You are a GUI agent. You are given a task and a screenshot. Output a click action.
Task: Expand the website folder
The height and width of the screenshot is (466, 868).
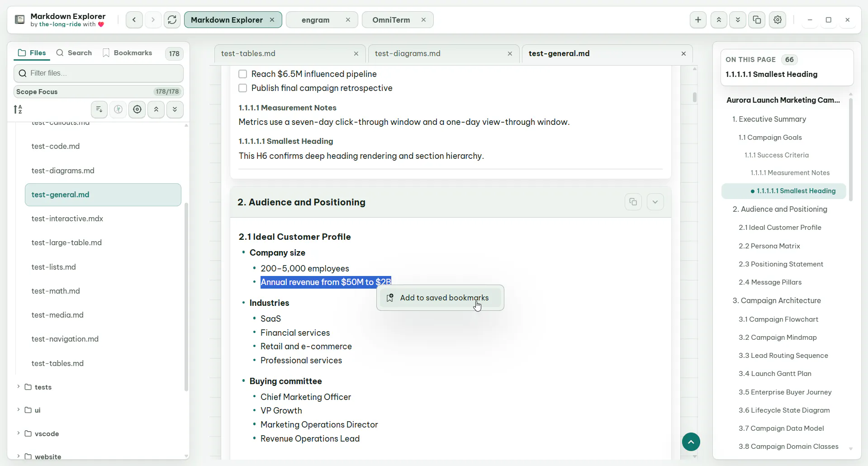coord(19,456)
